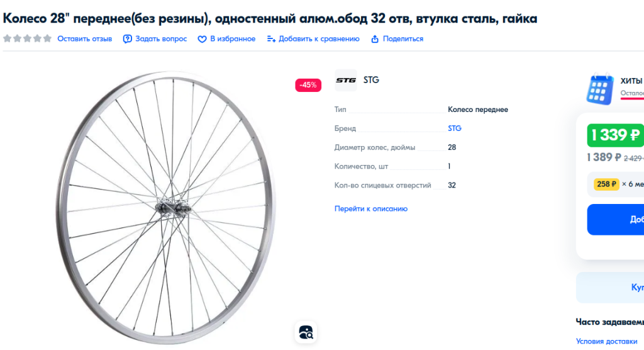This screenshot has height=350, width=644.
Task: Open image search icon below the wheel photo
Action: tap(306, 332)
